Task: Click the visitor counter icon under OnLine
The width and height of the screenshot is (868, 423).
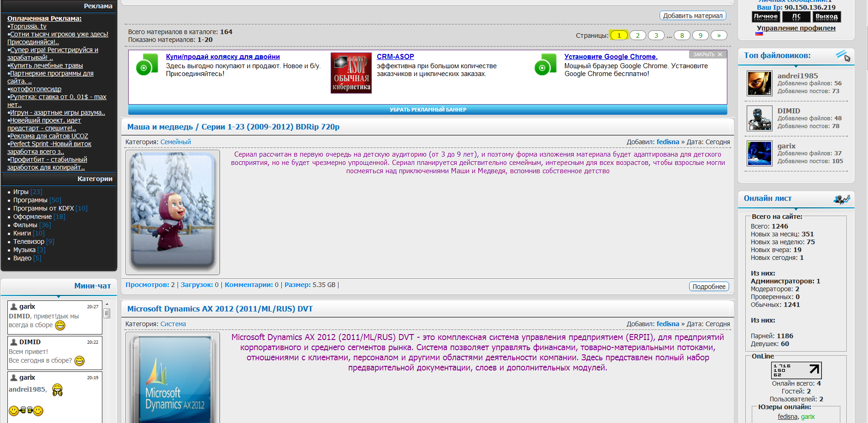Action: click(797, 370)
